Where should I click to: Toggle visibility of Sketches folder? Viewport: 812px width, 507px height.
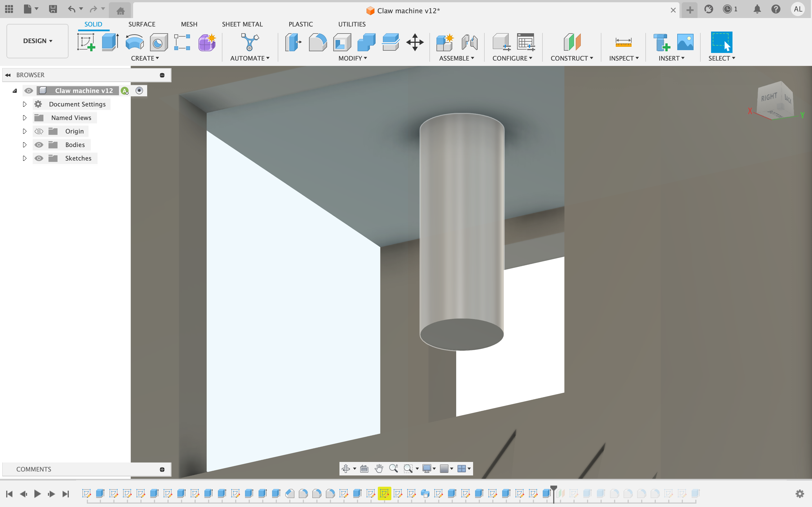pos(38,158)
